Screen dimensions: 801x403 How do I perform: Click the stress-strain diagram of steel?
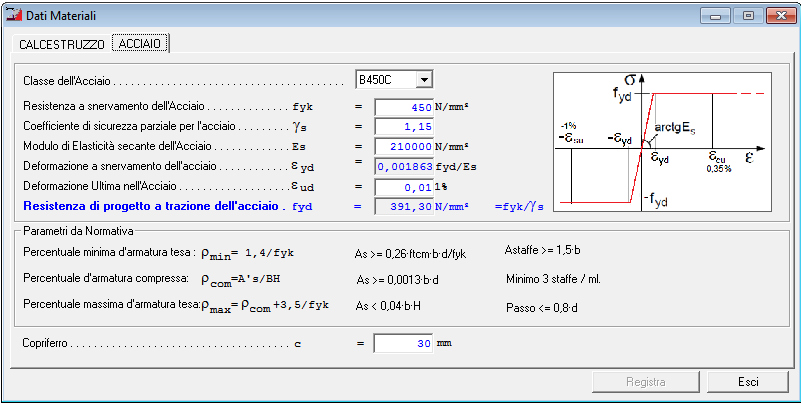662,142
